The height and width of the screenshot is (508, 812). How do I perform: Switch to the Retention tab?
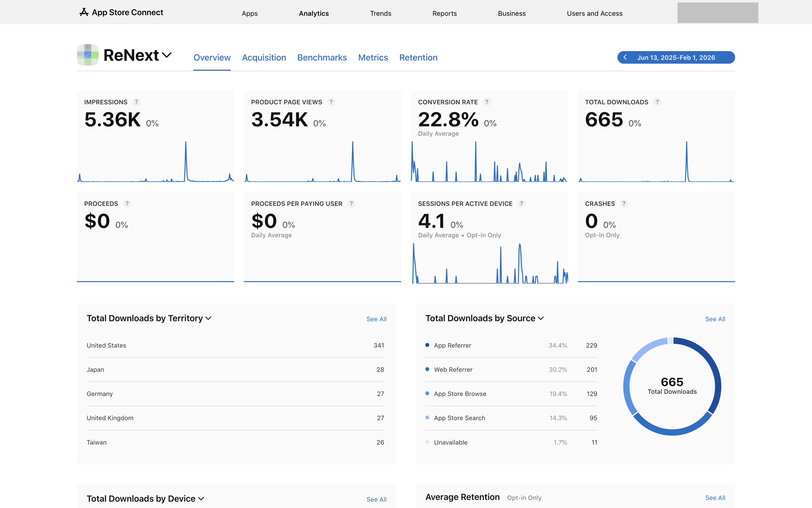tap(418, 58)
